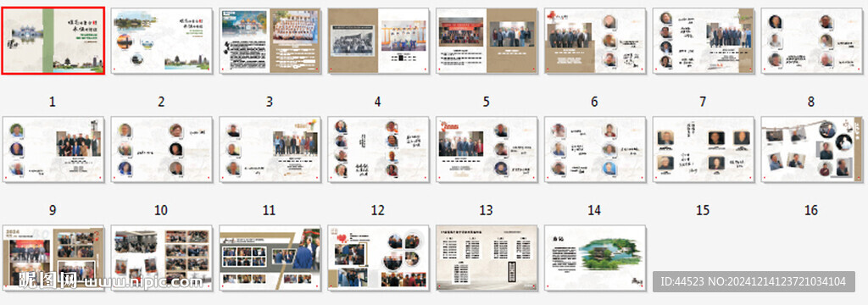Select closing slide with green pavilion painting
Image resolution: width=868 pixels, height=305 pixels.
(x=595, y=258)
